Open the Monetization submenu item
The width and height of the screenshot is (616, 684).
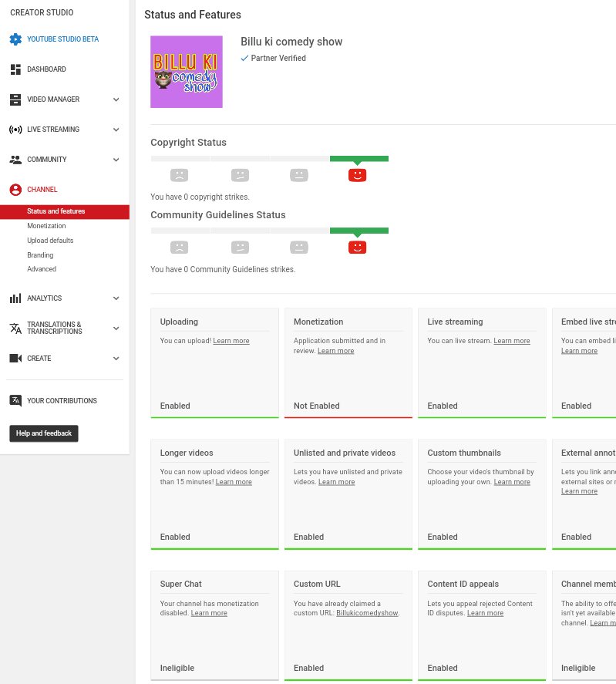tap(46, 226)
